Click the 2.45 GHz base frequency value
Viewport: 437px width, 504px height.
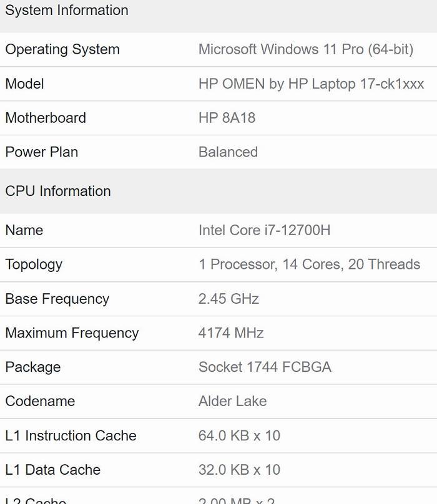tap(228, 299)
